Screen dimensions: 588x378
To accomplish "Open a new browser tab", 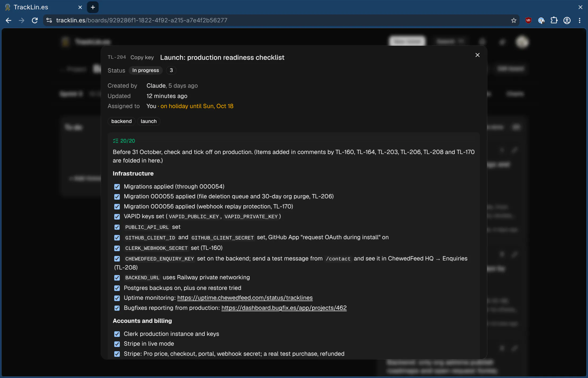I will [93, 7].
